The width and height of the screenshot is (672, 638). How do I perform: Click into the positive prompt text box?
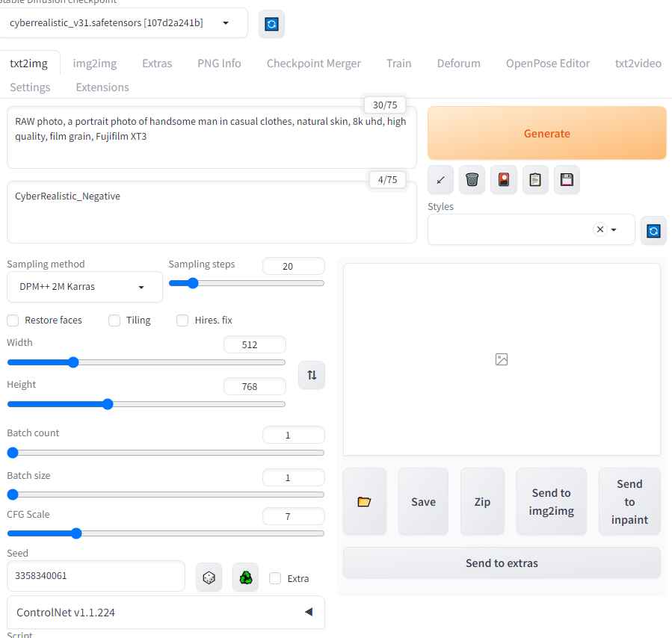212,137
